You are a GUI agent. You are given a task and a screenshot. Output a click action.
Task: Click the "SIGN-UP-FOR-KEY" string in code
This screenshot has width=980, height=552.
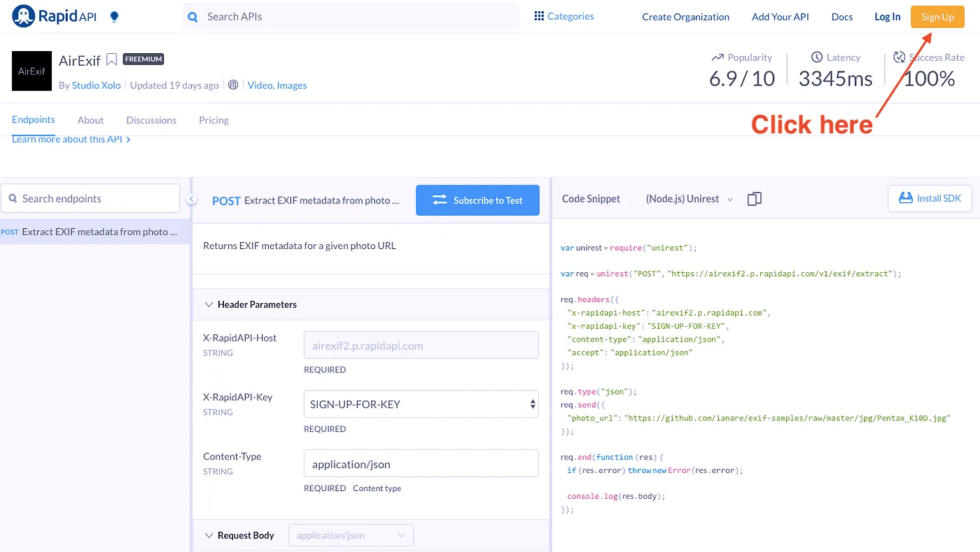point(688,326)
